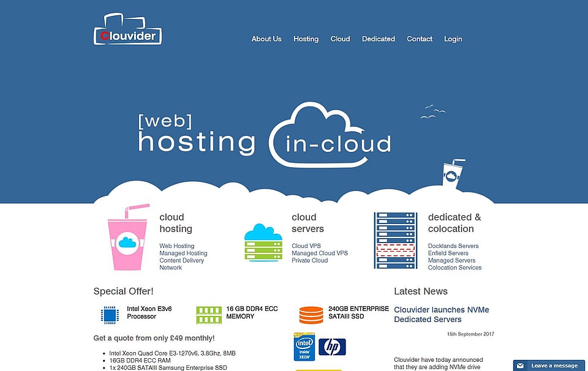Click the green RAM memory icon
The width and height of the screenshot is (588, 371).
tap(209, 315)
